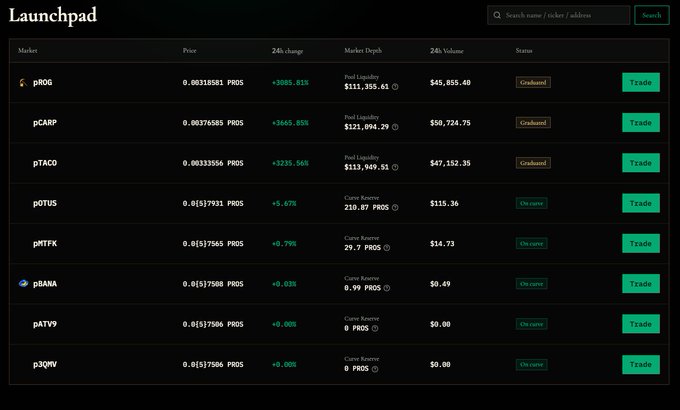Sort by the Price column header
Screen dimensions: 680x410
pos(190,51)
